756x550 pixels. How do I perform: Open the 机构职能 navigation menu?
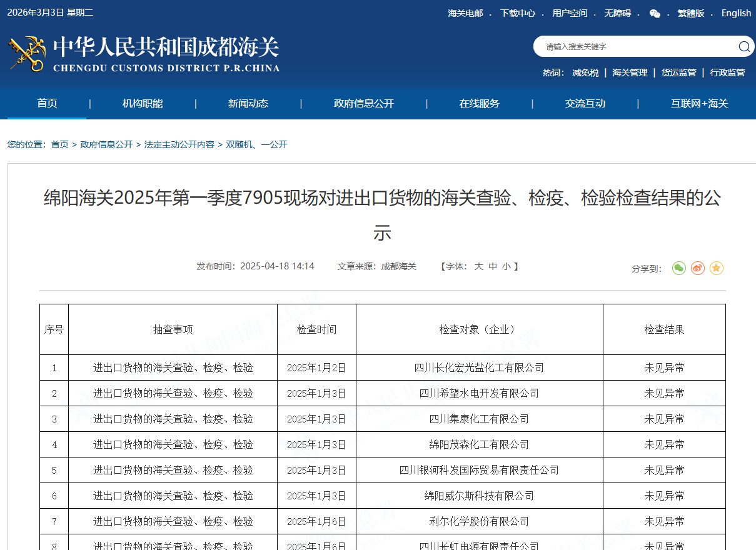click(143, 104)
